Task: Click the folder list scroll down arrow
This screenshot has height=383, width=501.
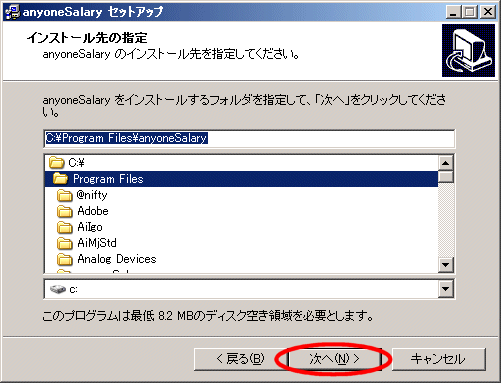Action: coord(446,265)
